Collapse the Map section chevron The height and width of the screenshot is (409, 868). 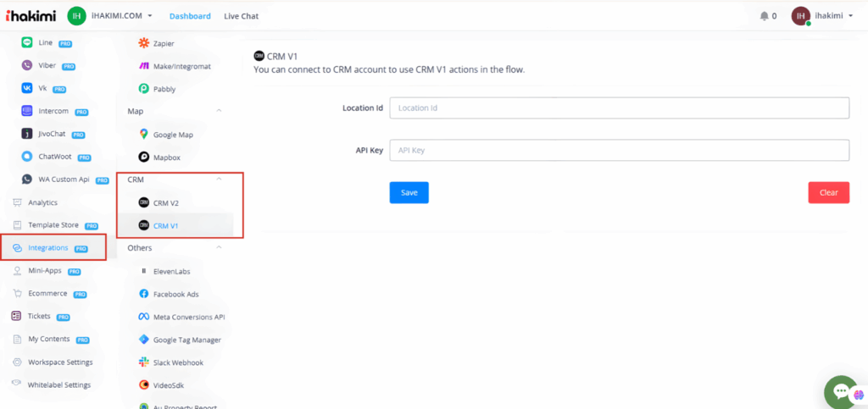[220, 111]
